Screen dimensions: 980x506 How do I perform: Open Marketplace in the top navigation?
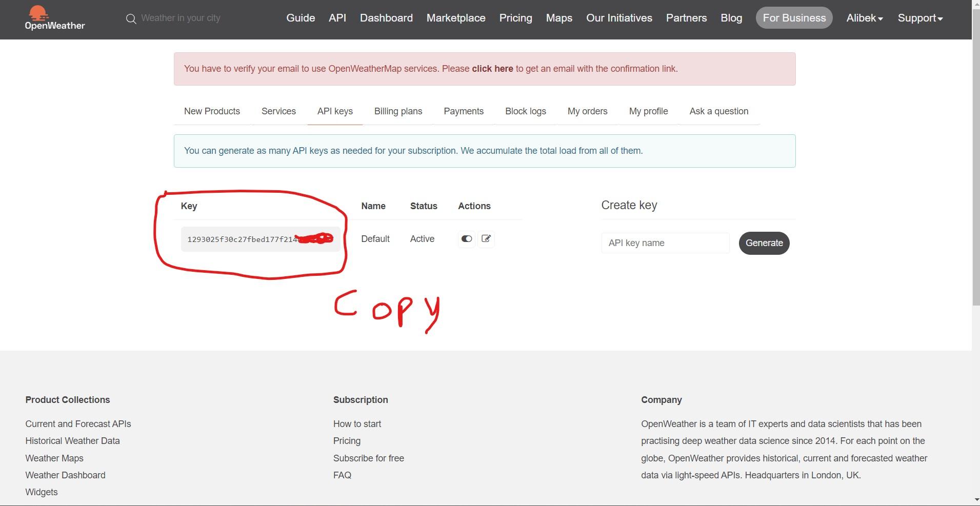click(456, 18)
